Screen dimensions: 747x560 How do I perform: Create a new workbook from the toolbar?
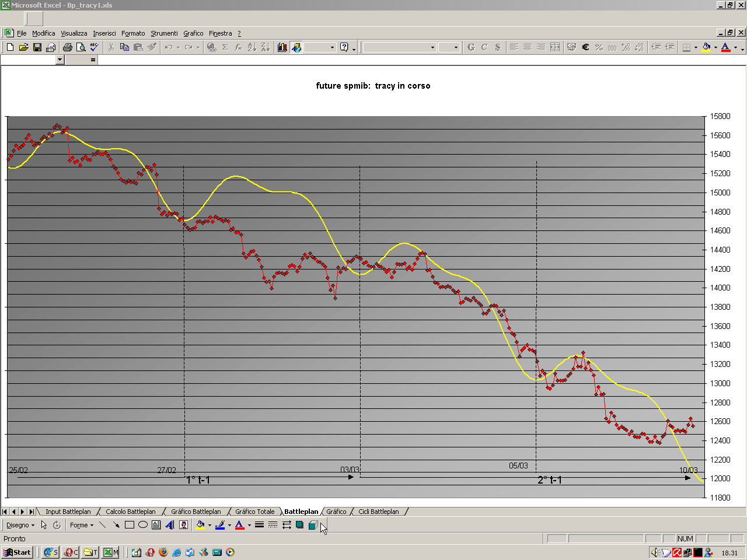click(x=10, y=47)
